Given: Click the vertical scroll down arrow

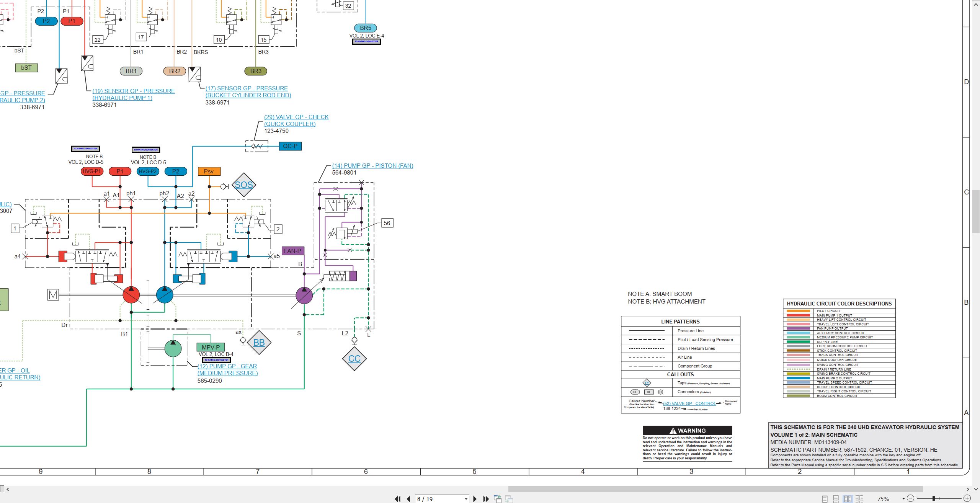Looking at the screenshot, I should (976, 489).
